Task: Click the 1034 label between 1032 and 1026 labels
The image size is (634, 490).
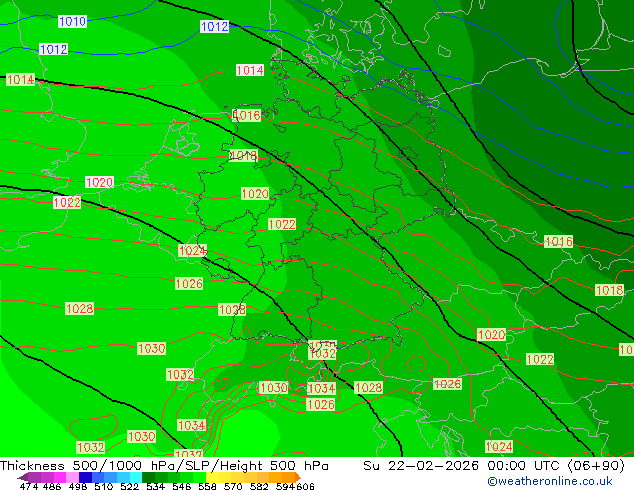Action: tap(321, 389)
